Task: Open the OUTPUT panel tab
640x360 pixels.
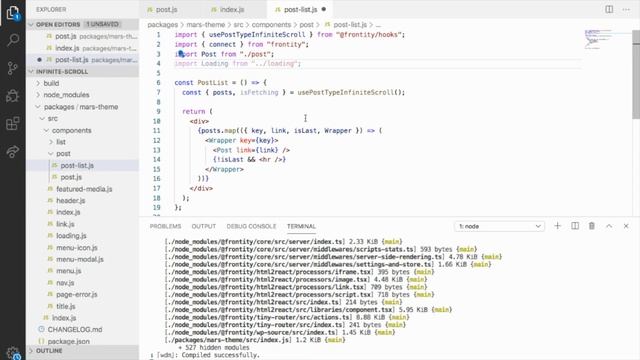Action: [x=204, y=226]
